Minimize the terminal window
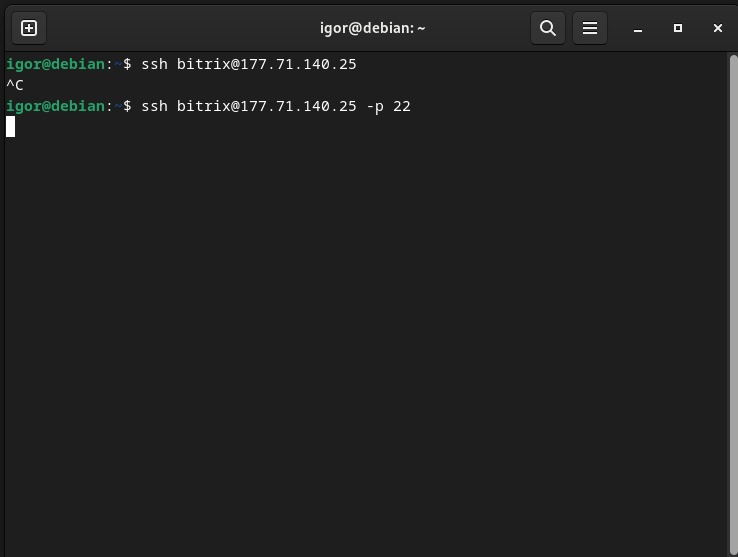The height and width of the screenshot is (557, 738). 638,28
